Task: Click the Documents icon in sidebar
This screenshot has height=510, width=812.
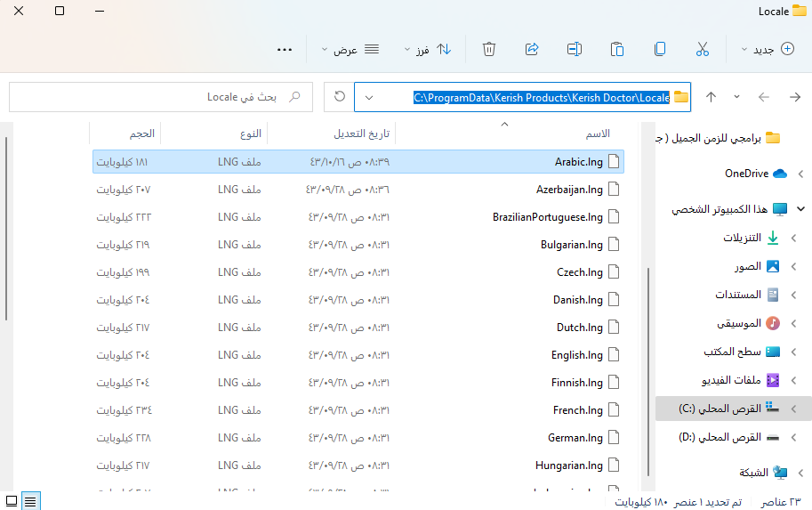Action: point(773,295)
